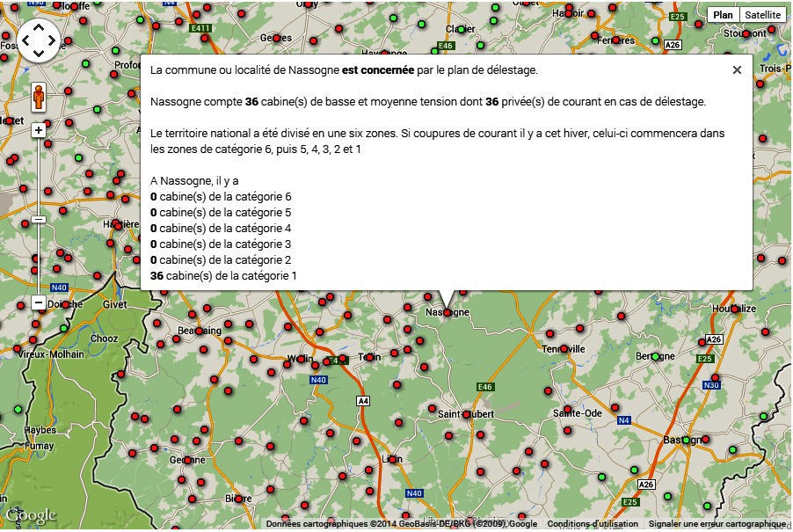
Task: Click the '0 cabine(s) de la catégorie 6' line
Action: (221, 197)
